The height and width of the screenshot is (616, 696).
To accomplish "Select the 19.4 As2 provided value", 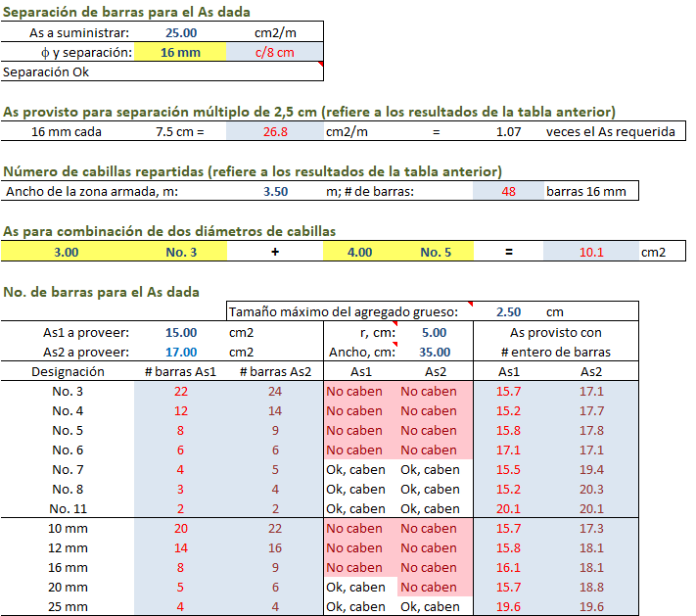I will tap(591, 469).
